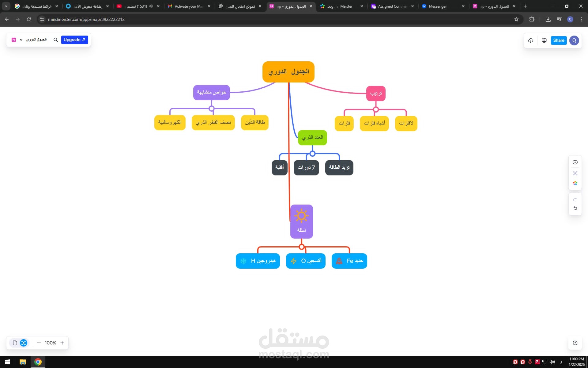Zoom in with the plus control
This screenshot has height=368, width=588.
click(62, 343)
